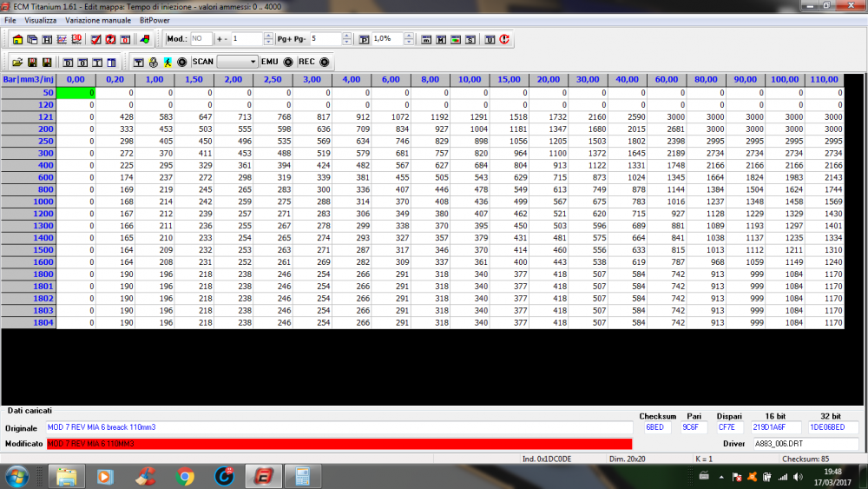Click the Pg+ button
The image size is (868, 489).
click(x=284, y=39)
